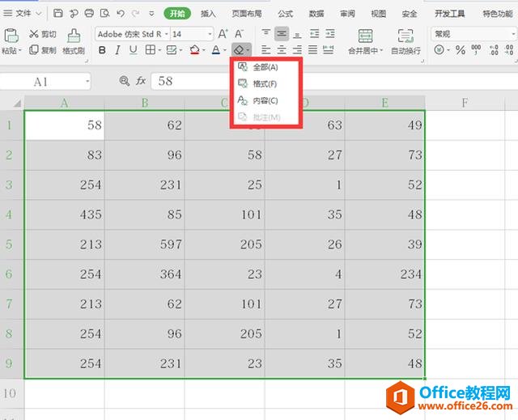Screen dimensions: 518x420
Task: Open the 文件 menu dropdown arrow
Action: pos(39,14)
